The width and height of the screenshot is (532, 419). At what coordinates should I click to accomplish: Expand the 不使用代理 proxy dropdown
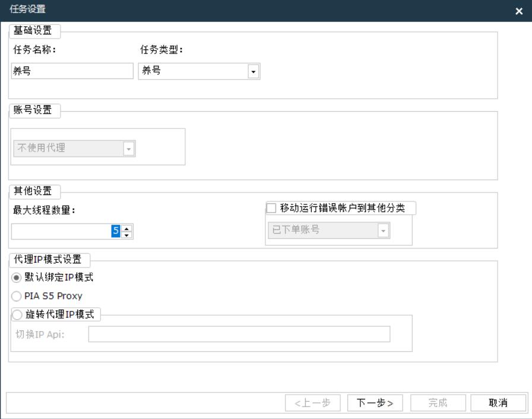click(x=129, y=149)
